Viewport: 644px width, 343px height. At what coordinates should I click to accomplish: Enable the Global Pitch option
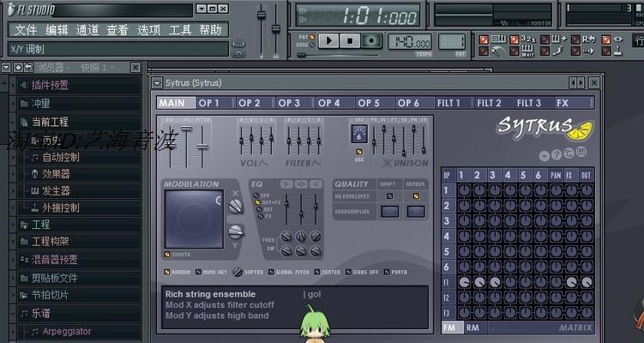point(271,272)
